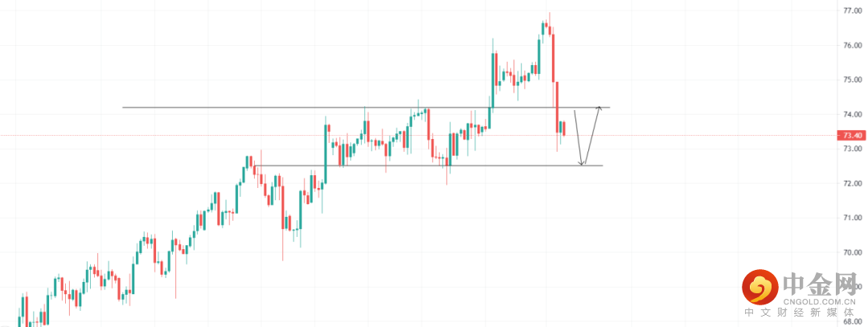Click the 74.00 price axis label
This screenshot has height=327, width=868.
tap(852, 115)
